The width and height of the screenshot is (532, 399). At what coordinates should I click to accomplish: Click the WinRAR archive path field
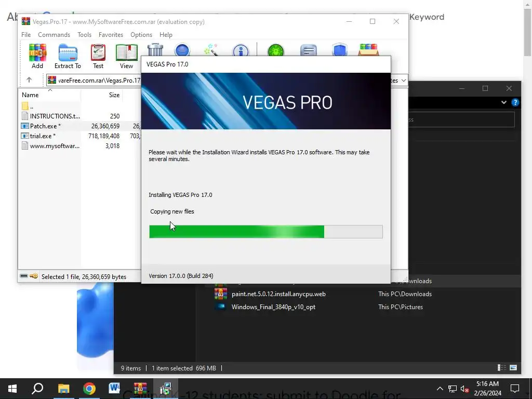coord(94,80)
